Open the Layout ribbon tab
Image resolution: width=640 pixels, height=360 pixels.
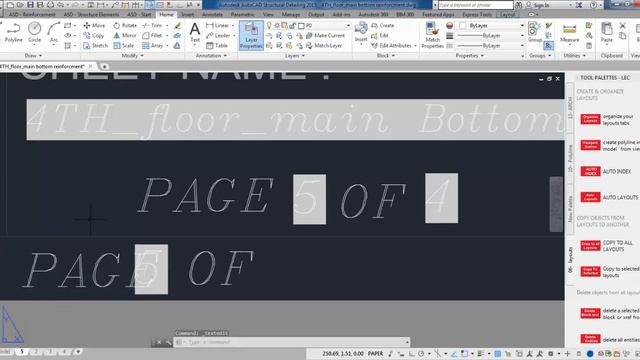coord(507,14)
